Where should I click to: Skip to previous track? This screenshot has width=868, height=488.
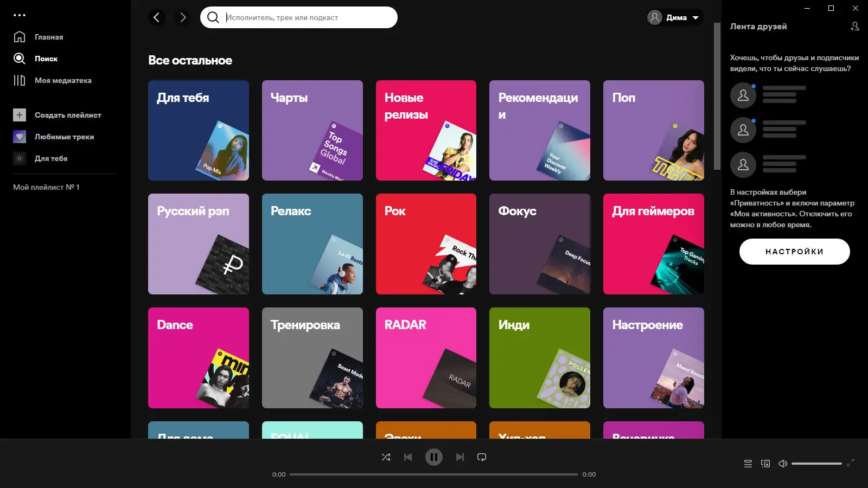408,457
